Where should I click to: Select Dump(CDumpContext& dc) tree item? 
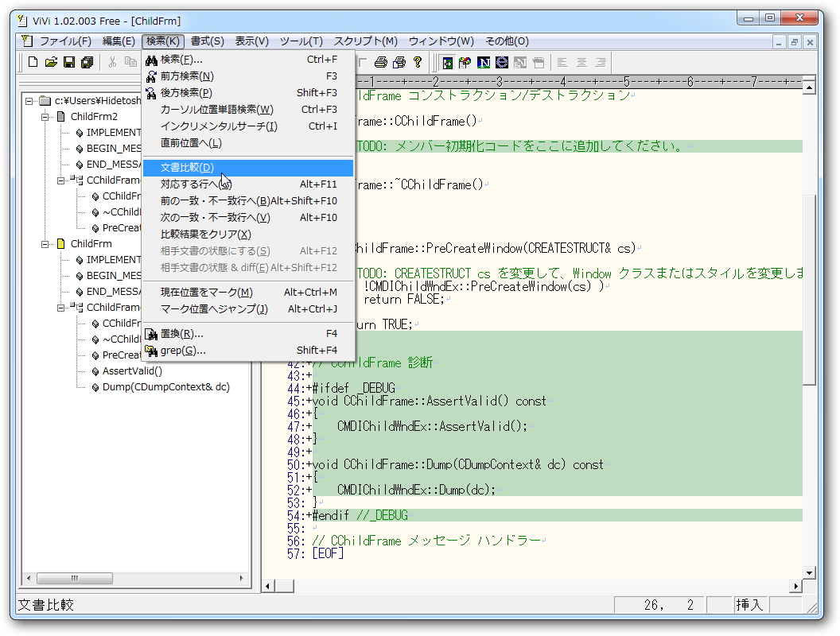point(166,387)
